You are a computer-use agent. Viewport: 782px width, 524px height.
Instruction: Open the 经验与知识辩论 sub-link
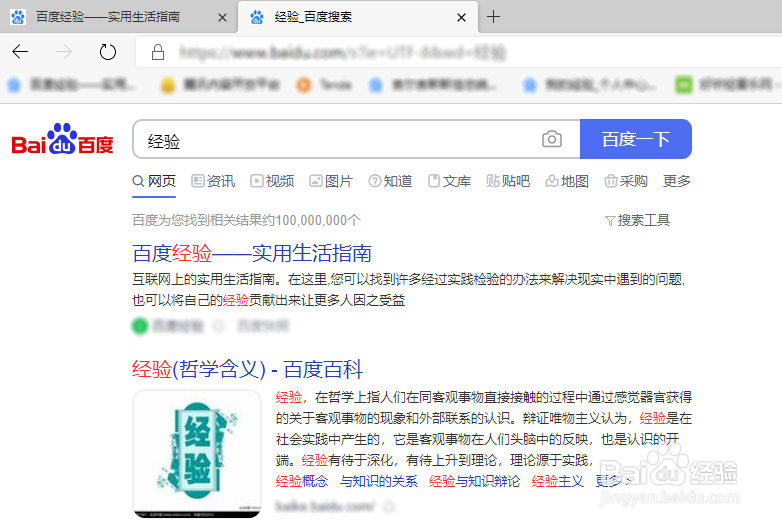coord(474,481)
